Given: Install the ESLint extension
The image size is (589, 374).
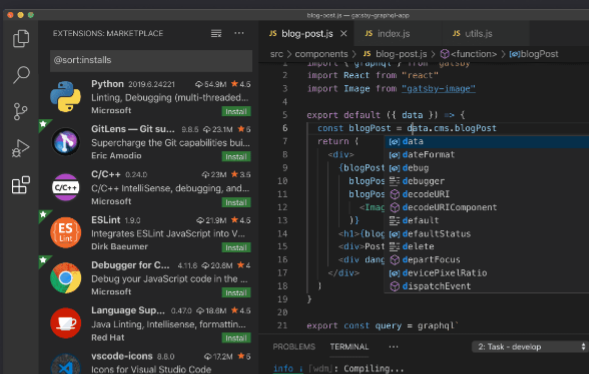Looking at the screenshot, I should [x=236, y=247].
